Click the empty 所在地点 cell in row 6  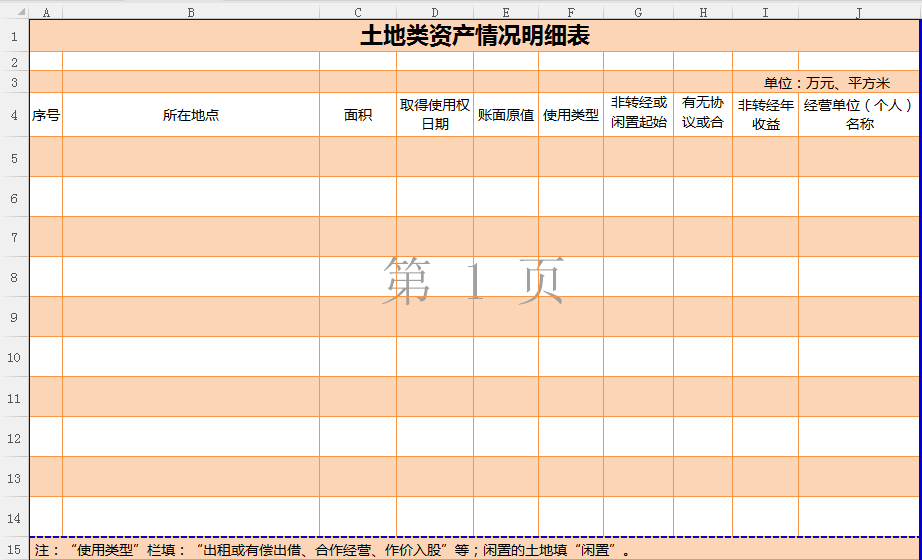point(190,197)
